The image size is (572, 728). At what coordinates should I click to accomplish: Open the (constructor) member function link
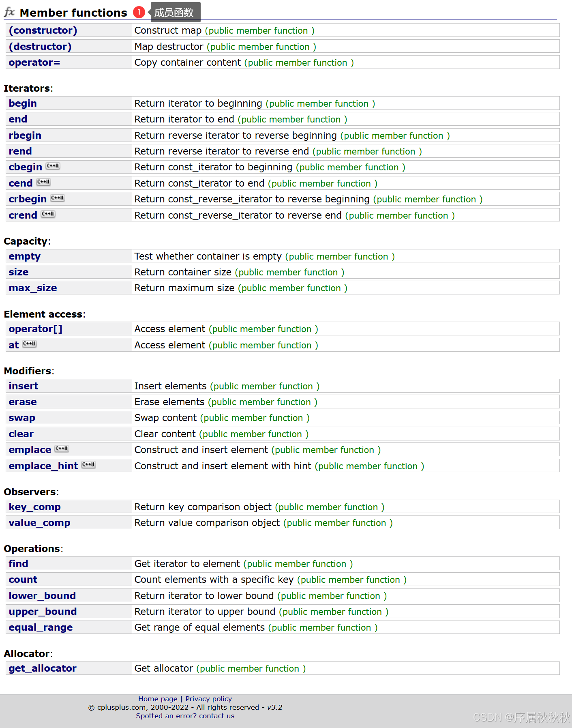pos(43,30)
